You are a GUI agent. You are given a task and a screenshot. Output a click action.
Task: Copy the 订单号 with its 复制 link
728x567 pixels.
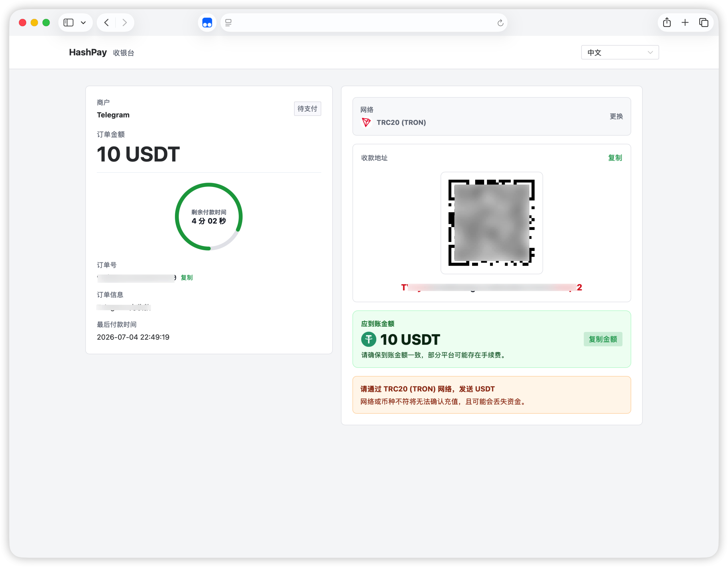[187, 277]
